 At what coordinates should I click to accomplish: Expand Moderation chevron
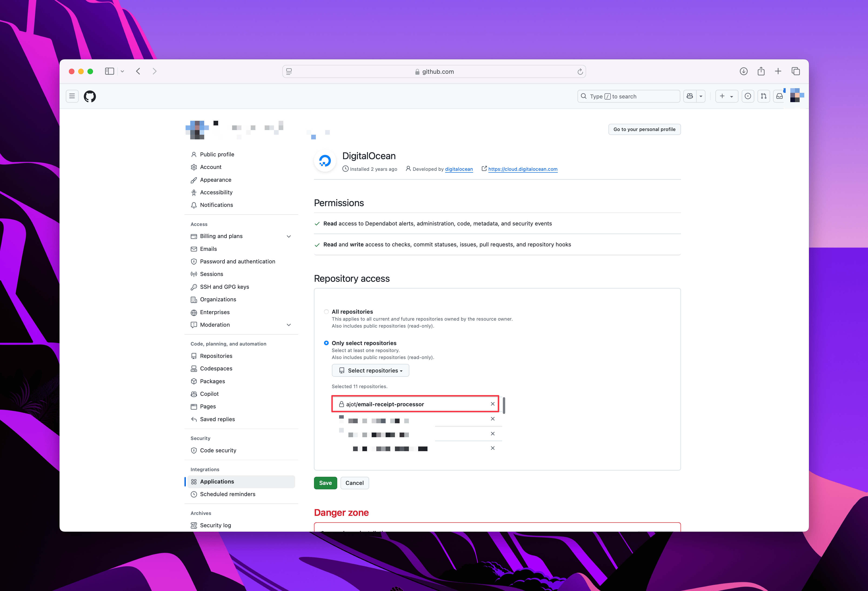click(x=289, y=325)
